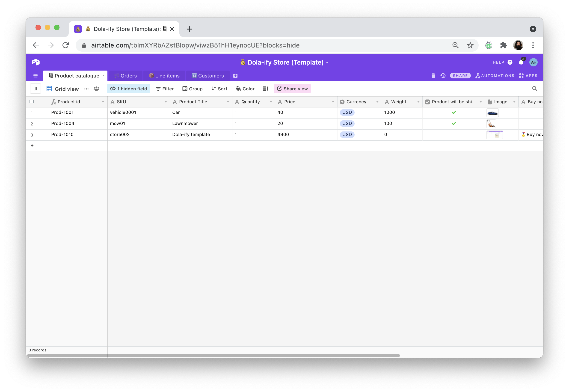Open the Sort options

tap(219, 89)
